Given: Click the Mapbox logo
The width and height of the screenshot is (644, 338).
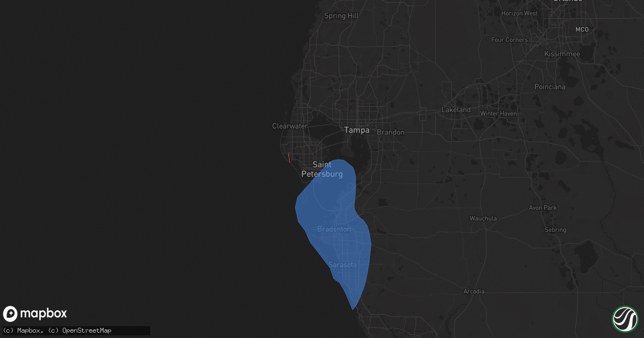Looking at the screenshot, I should point(35,313).
